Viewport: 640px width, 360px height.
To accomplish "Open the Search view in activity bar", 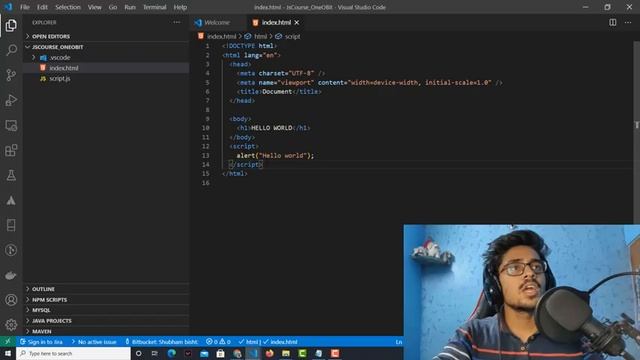I will (11, 50).
